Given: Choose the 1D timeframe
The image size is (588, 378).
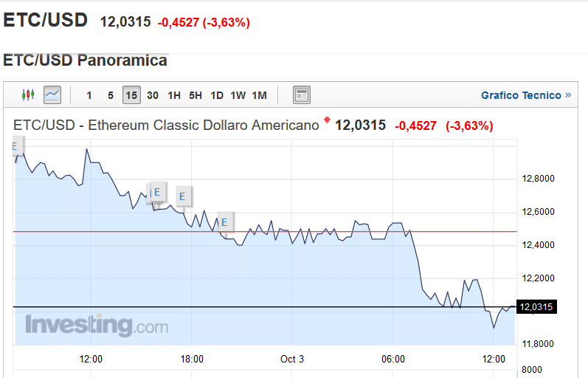Looking at the screenshot, I should 217,95.
